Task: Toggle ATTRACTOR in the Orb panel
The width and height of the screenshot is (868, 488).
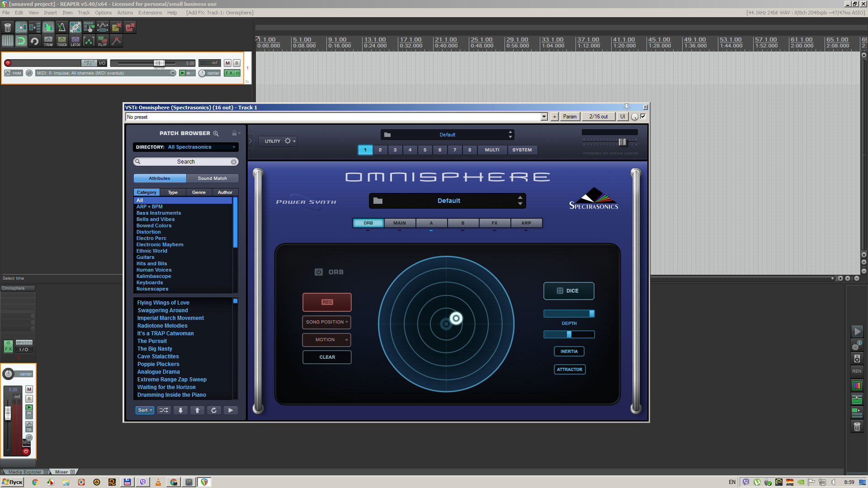Action: 570,370
